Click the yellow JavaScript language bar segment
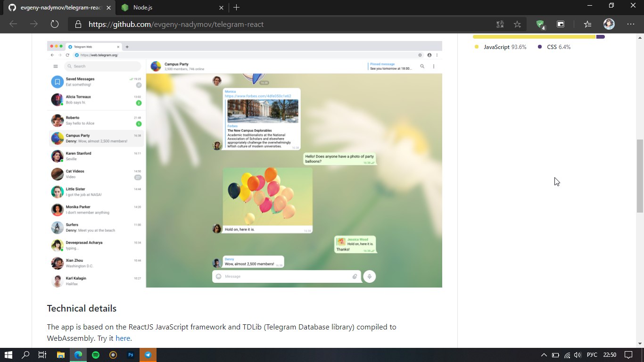 coord(535,37)
